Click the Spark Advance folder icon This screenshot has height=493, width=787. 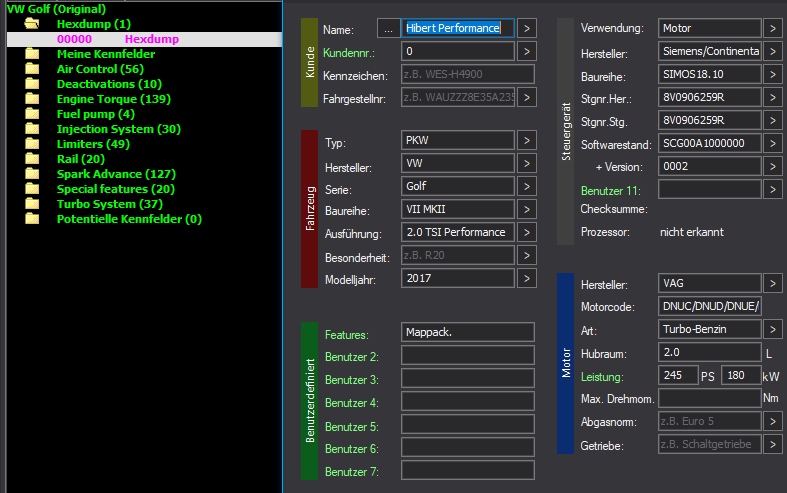pyautogui.click(x=32, y=174)
